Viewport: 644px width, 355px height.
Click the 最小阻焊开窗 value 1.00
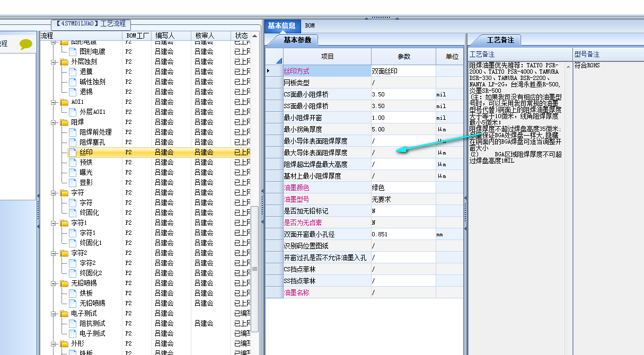tap(404, 118)
